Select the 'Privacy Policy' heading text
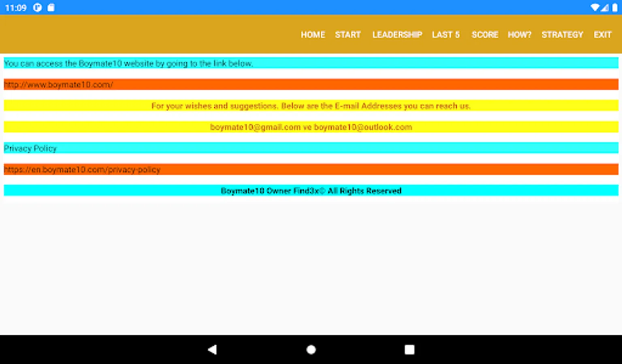The height and width of the screenshot is (364, 622). click(x=30, y=148)
